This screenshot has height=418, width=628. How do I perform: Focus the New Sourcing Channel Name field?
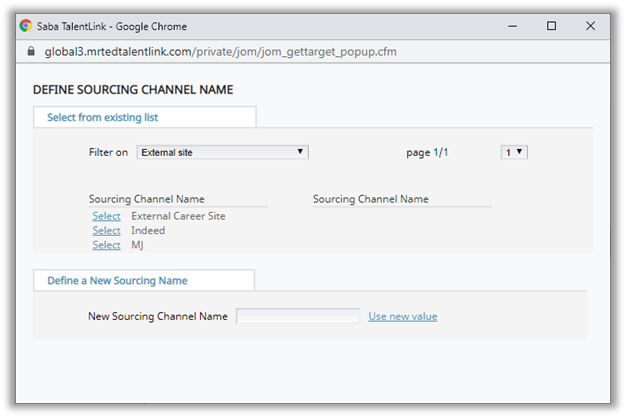tap(298, 316)
